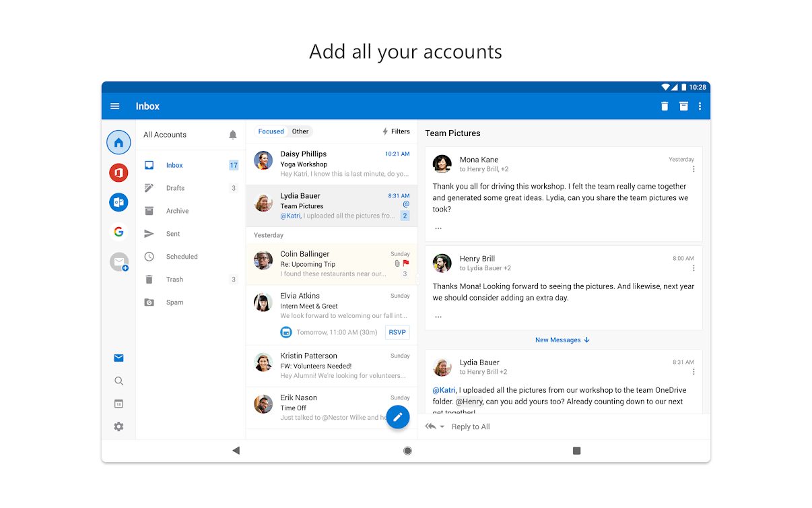The width and height of the screenshot is (812, 508).
Task: Open the Filters option
Action: pyautogui.click(x=396, y=131)
